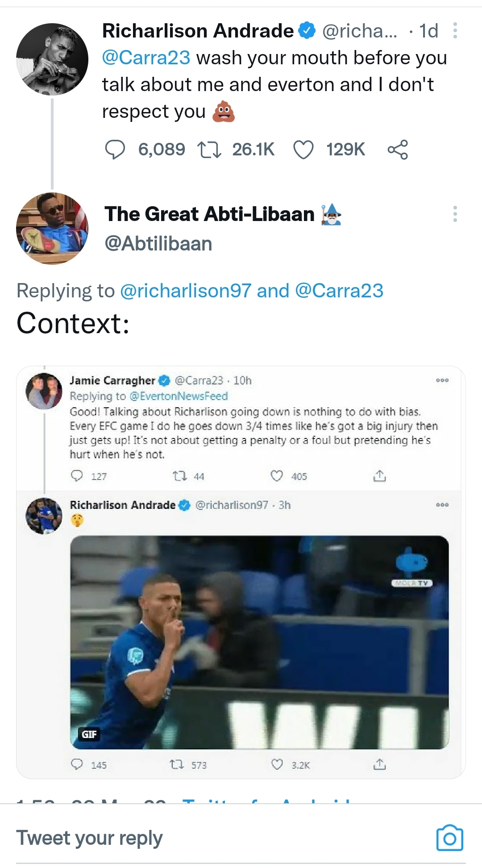View Richarlison Andrade's profile picture
Viewport: 482px width, 868px height.
click(x=52, y=59)
